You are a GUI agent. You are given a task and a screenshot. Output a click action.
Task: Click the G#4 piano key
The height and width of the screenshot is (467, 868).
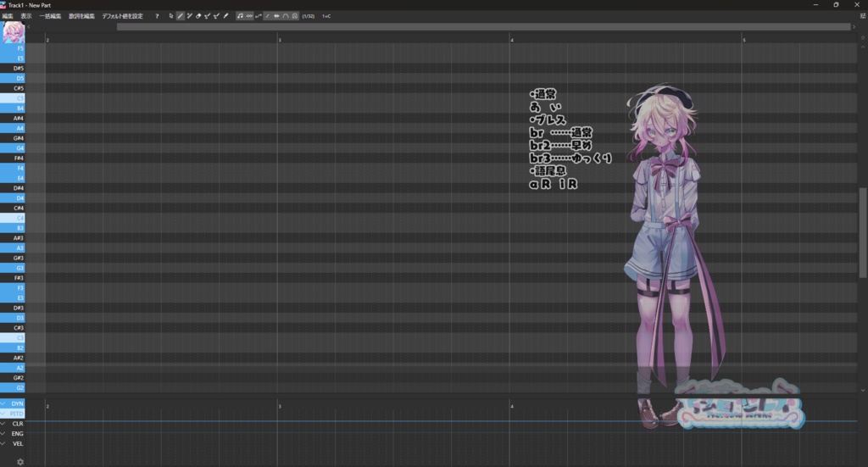pyautogui.click(x=12, y=138)
